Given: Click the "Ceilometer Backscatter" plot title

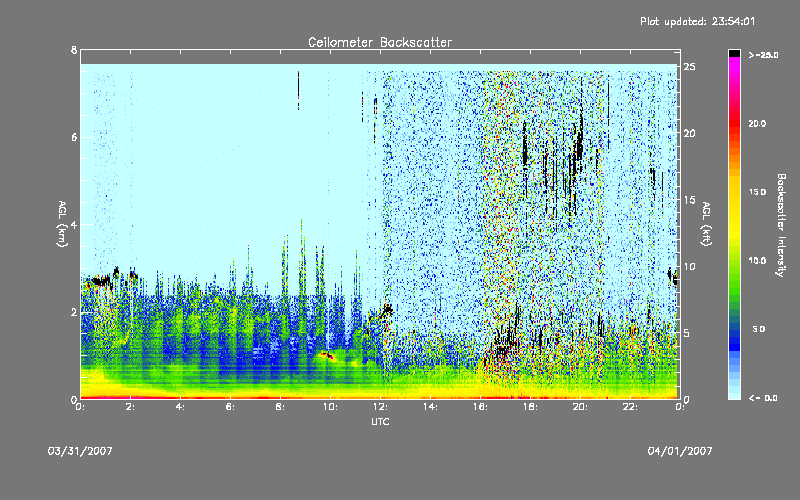Looking at the screenshot, I should (x=380, y=42).
